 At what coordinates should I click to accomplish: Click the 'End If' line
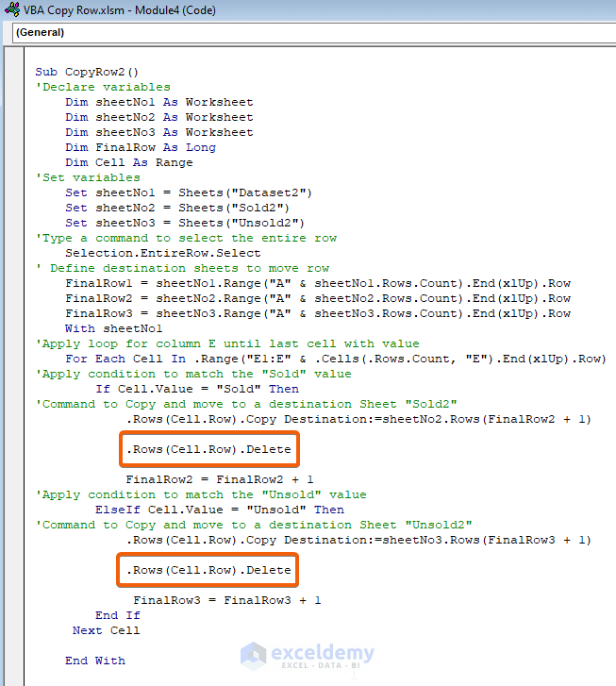pyautogui.click(x=118, y=615)
